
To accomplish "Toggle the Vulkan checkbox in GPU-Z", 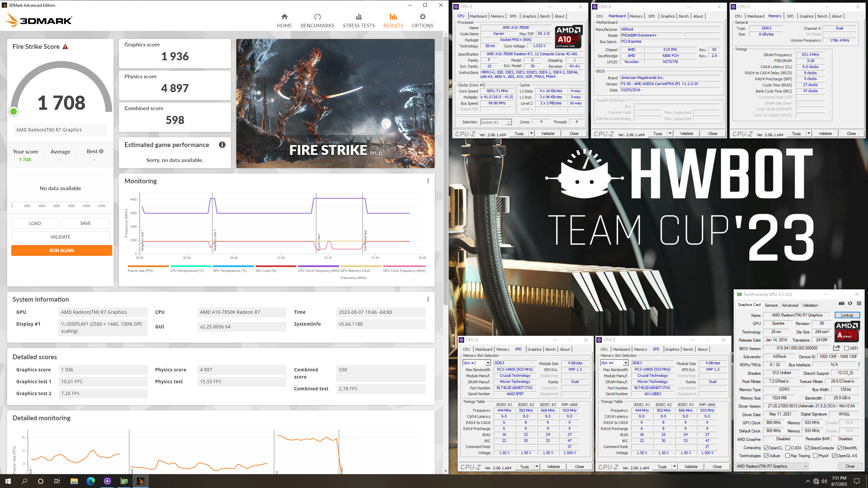I will coord(766,456).
